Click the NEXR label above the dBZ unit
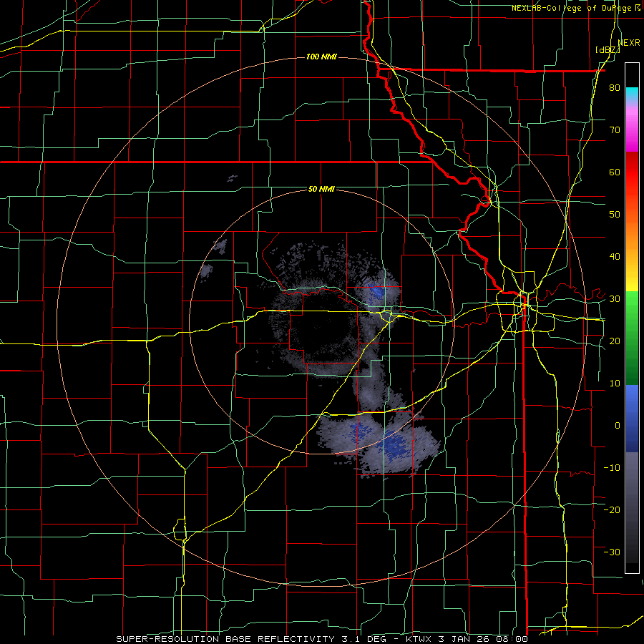 coord(629,43)
